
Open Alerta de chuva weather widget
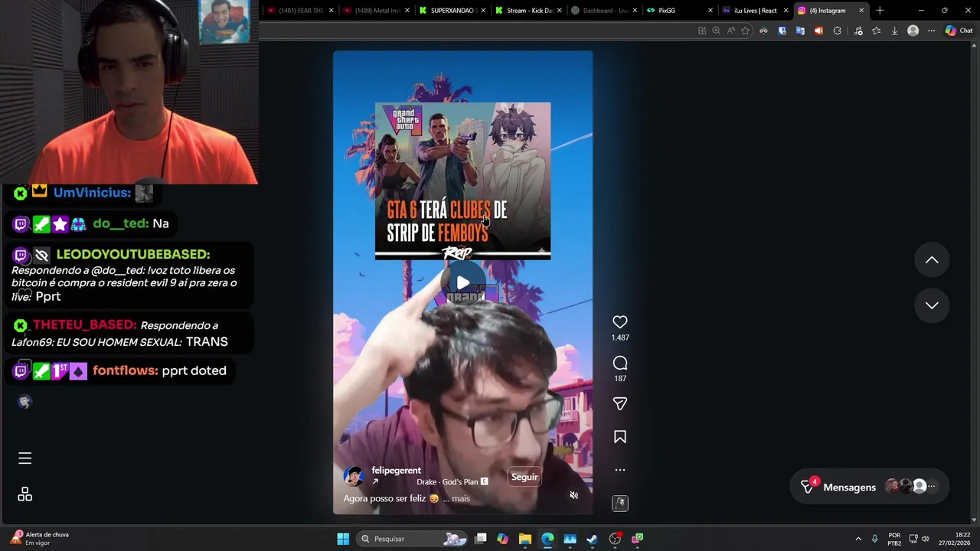pyautogui.click(x=40, y=539)
